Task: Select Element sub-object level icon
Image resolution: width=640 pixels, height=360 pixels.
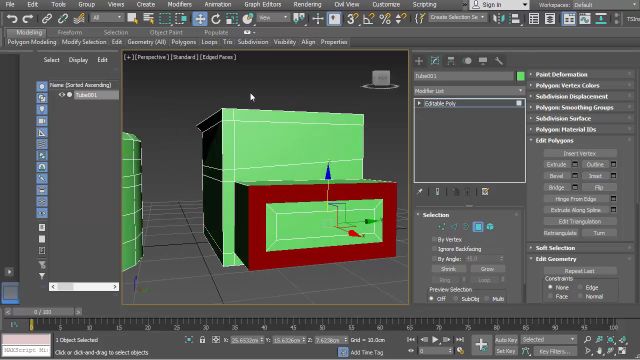Action: (x=490, y=227)
